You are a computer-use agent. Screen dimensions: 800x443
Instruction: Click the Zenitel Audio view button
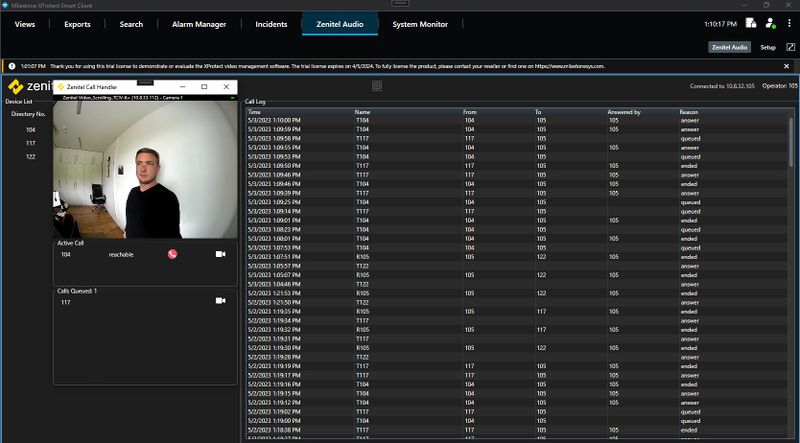[730, 47]
